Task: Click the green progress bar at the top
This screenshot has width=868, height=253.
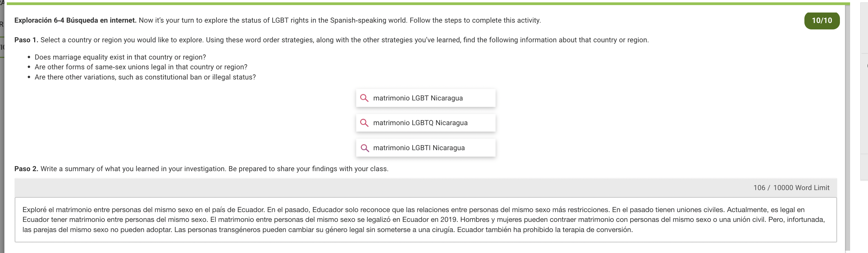Action: [428, 4]
